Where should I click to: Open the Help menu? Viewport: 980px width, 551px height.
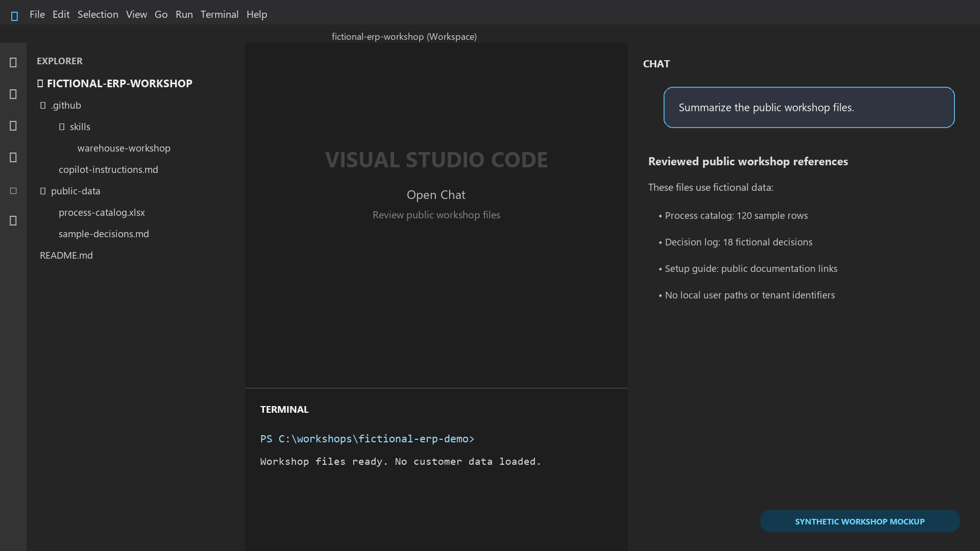pyautogui.click(x=257, y=14)
